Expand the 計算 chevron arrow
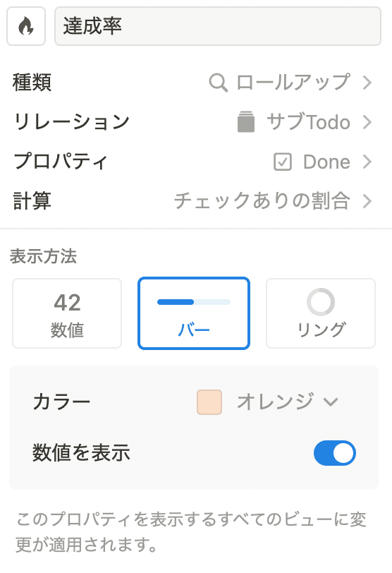The width and height of the screenshot is (392, 573). (x=367, y=201)
